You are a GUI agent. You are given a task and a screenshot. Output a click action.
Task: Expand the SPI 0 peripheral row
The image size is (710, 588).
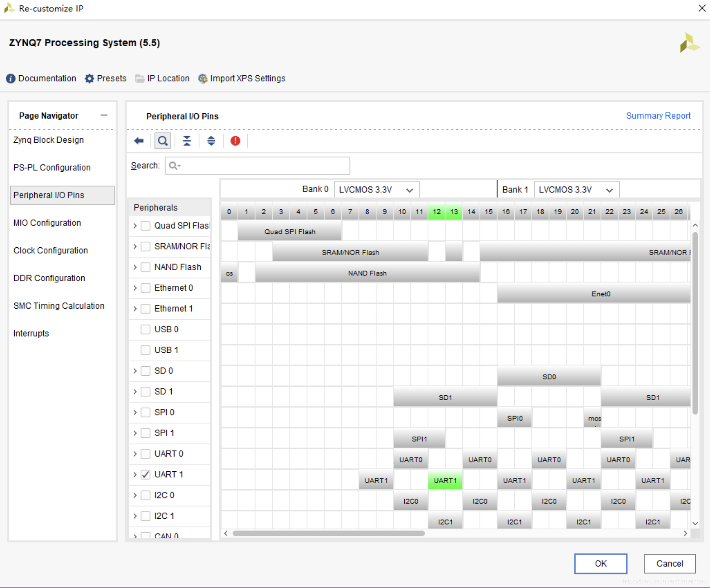[135, 412]
